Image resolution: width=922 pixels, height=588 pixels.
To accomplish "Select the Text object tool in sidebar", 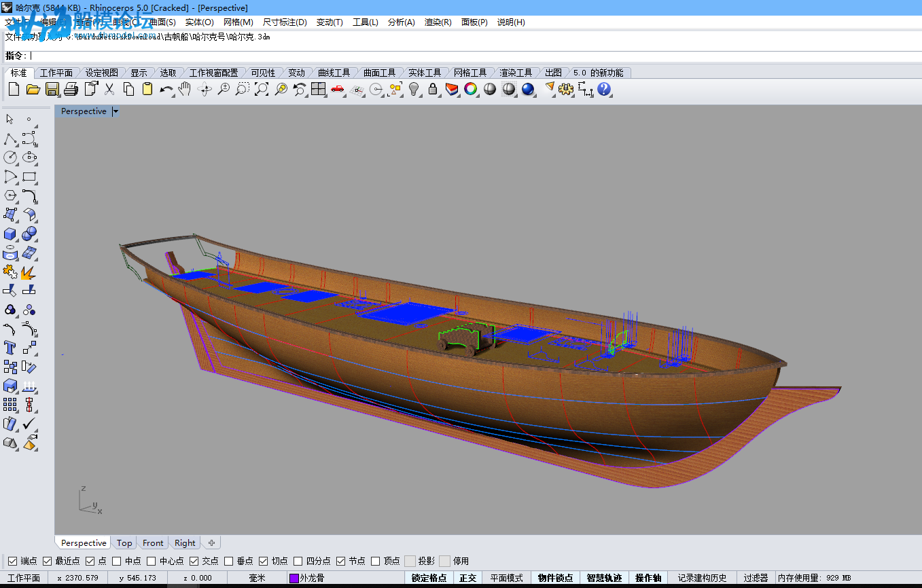I will click(10, 348).
